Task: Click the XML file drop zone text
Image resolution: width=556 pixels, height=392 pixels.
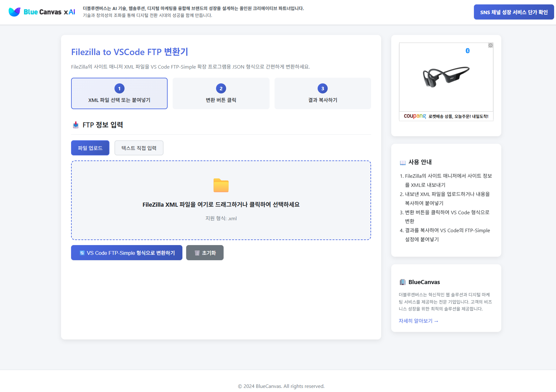Action: [x=221, y=204]
